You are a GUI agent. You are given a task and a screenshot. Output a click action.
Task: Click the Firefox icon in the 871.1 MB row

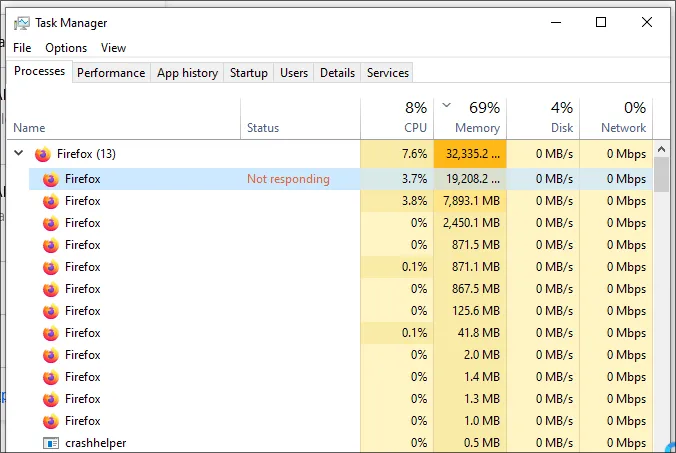51,267
